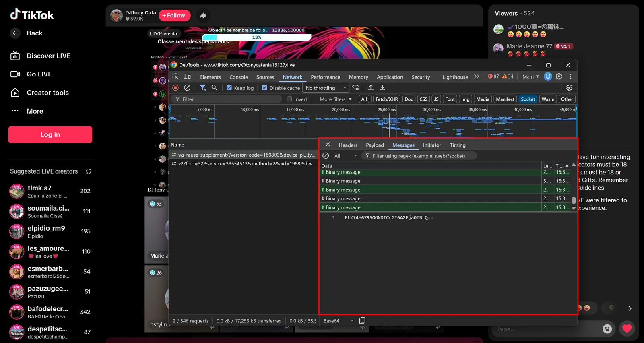This screenshot has width=644, height=343.
Task: Click the Log in button
Action: coord(50,134)
